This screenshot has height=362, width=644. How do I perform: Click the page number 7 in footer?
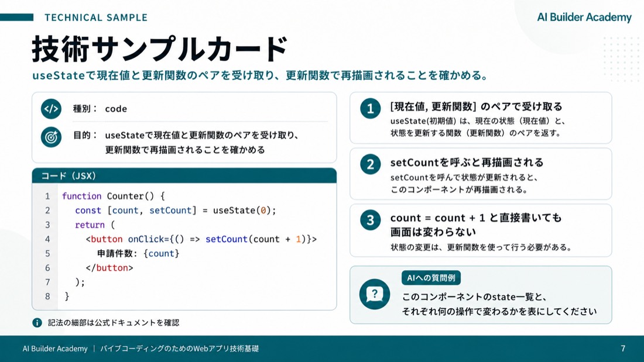click(x=623, y=349)
